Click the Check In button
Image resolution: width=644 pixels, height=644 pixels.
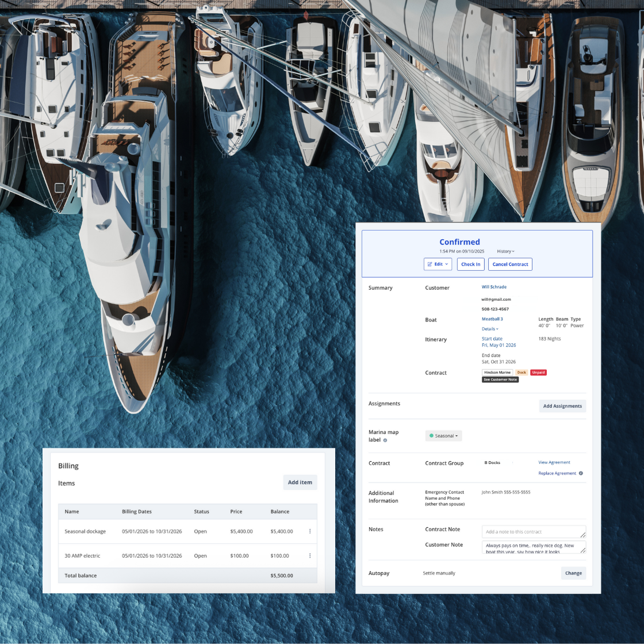pyautogui.click(x=470, y=264)
